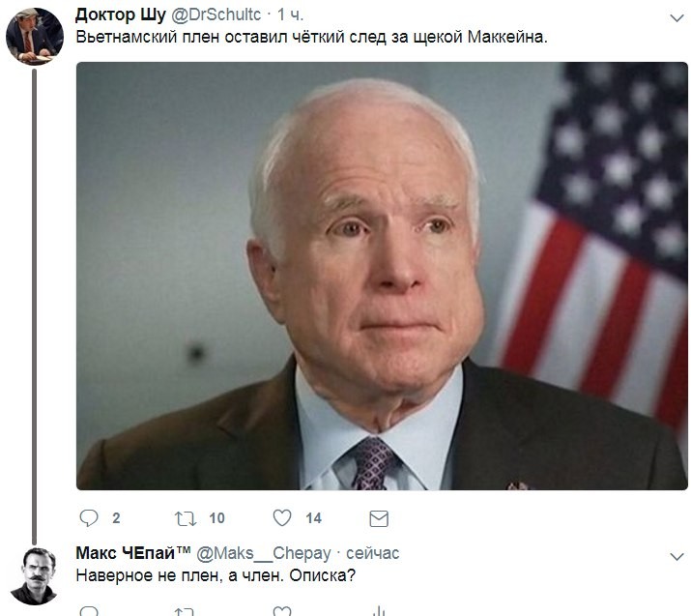691x616 pixels.
Task: Click the like count of 14
Action: [x=313, y=518]
